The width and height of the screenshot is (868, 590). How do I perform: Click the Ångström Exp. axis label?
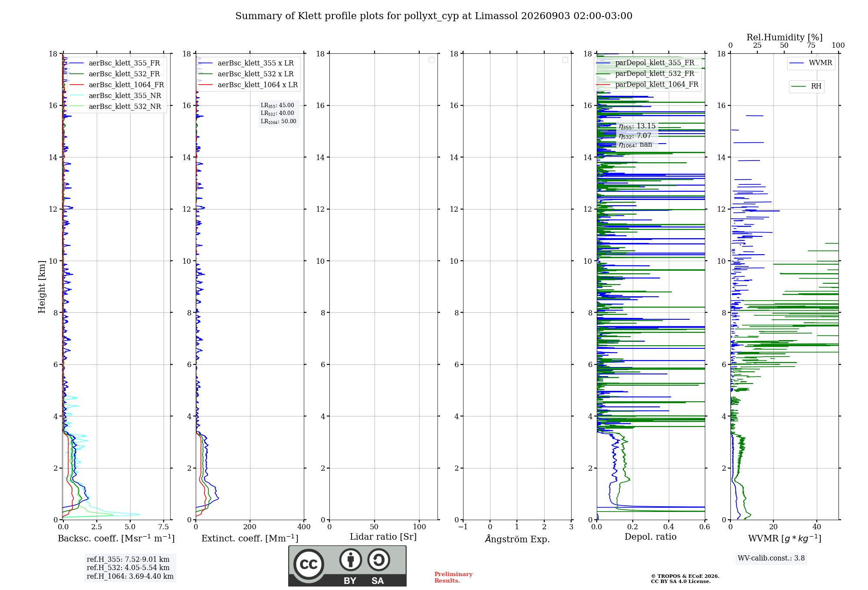click(517, 539)
